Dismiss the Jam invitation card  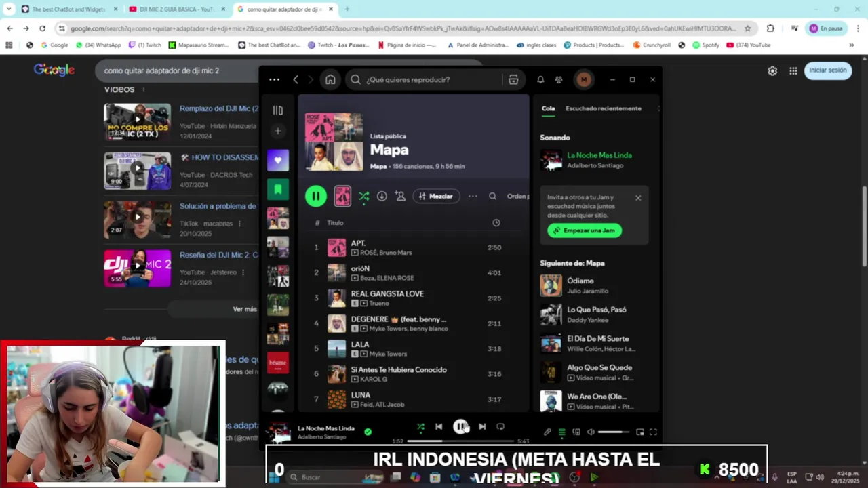(638, 198)
